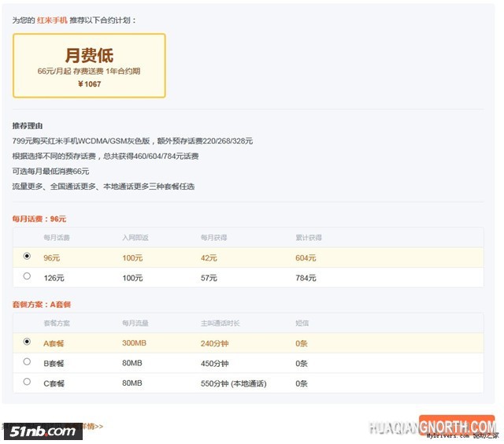Select the 126元 monthly fee radio button
504x444 pixels.
click(27, 276)
